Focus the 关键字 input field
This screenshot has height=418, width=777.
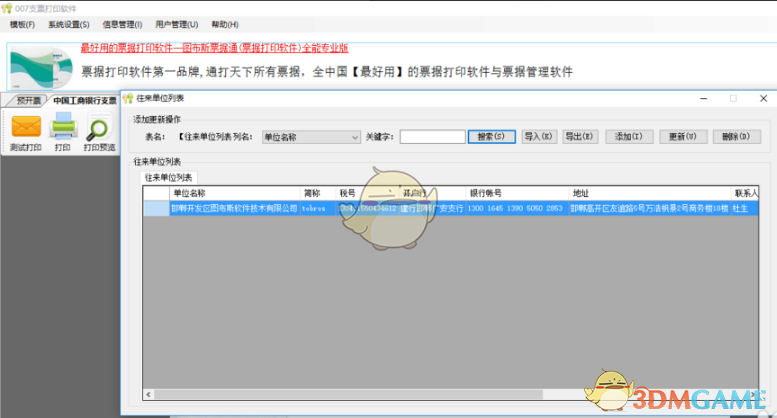point(432,137)
